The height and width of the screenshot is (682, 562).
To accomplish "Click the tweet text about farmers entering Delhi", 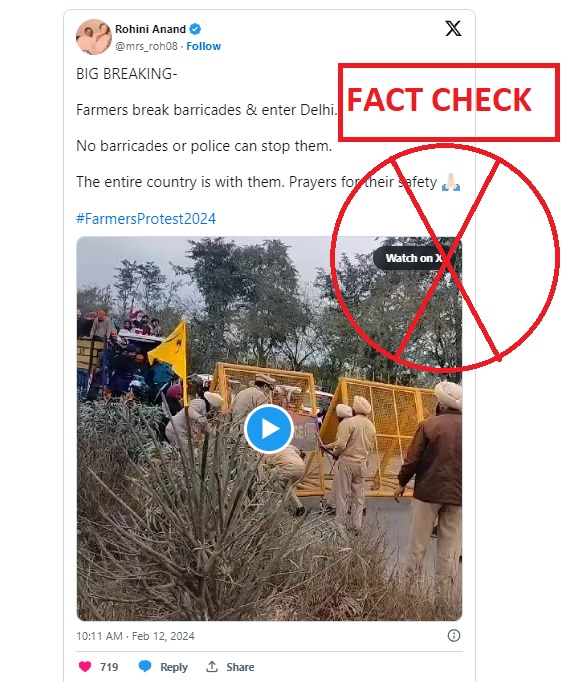I will click(x=206, y=110).
